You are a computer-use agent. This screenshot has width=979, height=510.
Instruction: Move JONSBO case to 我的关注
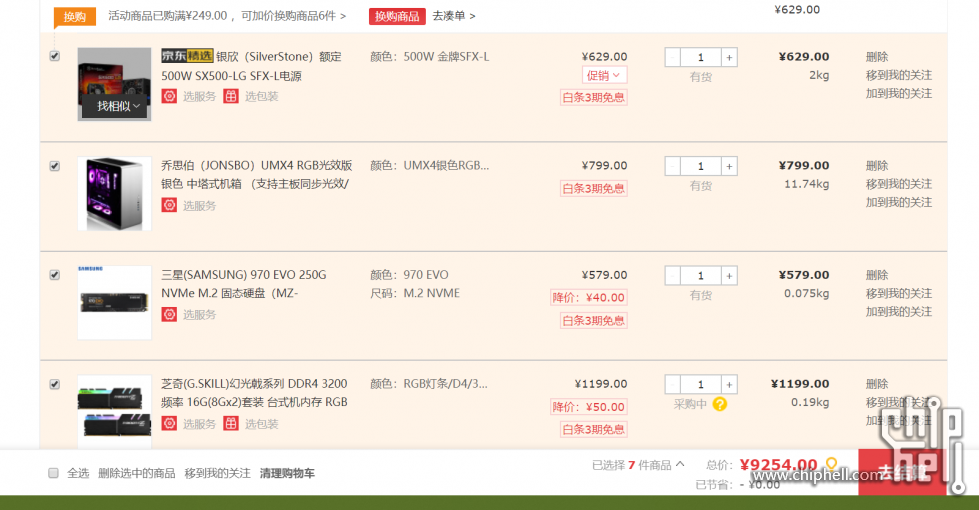point(898,184)
